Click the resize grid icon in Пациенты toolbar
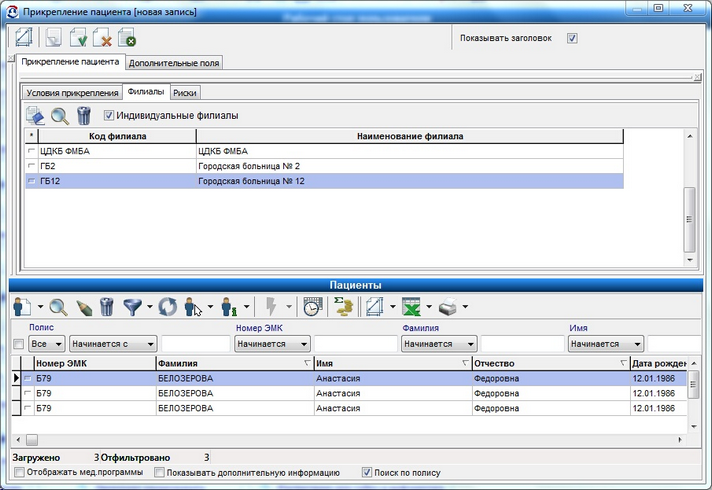 [x=375, y=307]
